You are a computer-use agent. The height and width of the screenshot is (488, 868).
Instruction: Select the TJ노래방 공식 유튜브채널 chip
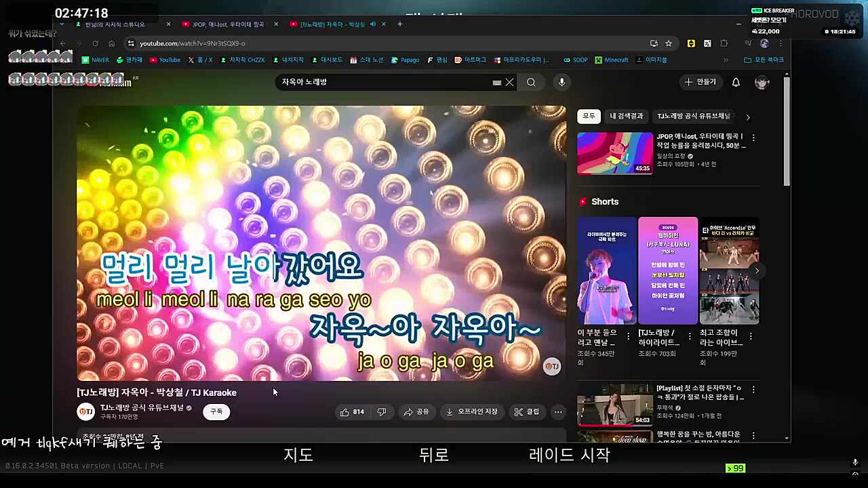coord(693,116)
